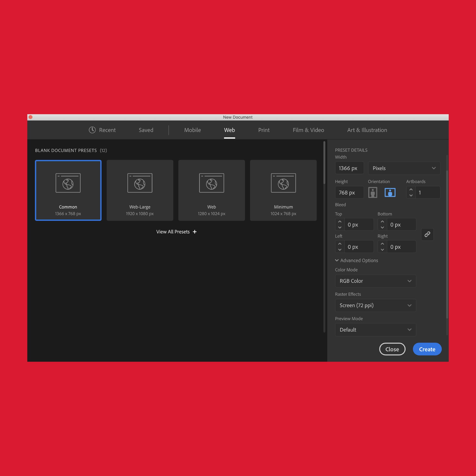Click the Width input field
The image size is (476, 476).
[349, 168]
